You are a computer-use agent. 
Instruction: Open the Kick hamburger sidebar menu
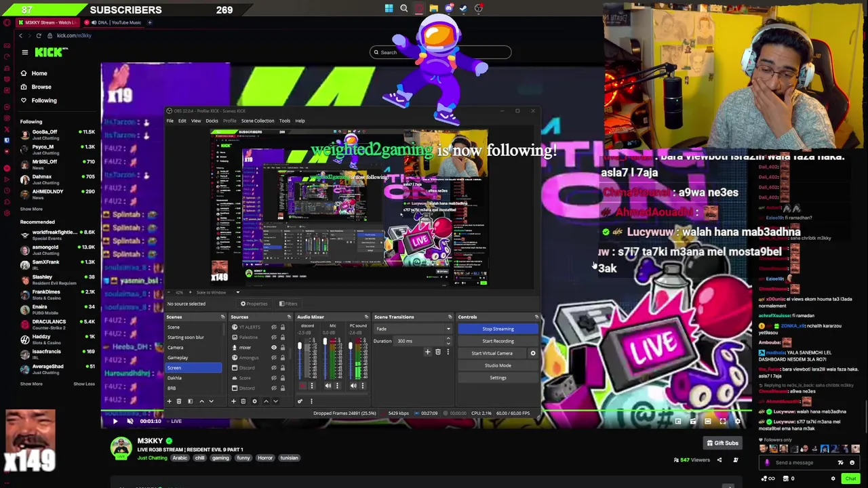[x=25, y=52]
